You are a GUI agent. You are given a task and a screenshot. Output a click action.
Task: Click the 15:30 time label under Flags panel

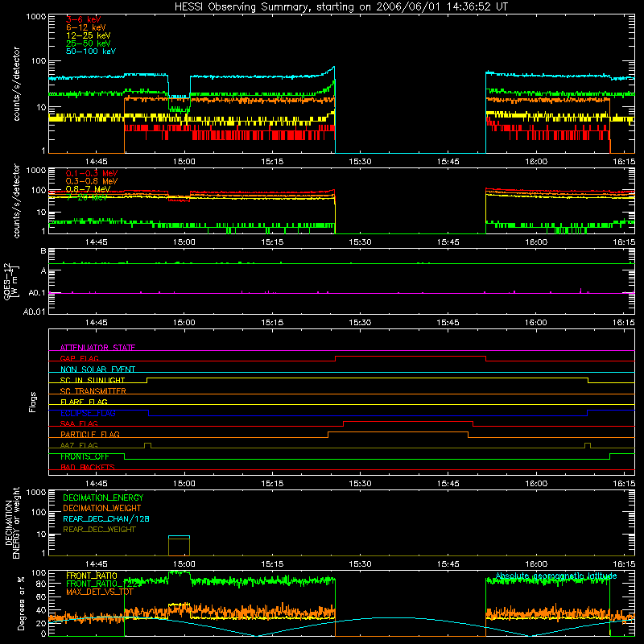[x=360, y=484]
